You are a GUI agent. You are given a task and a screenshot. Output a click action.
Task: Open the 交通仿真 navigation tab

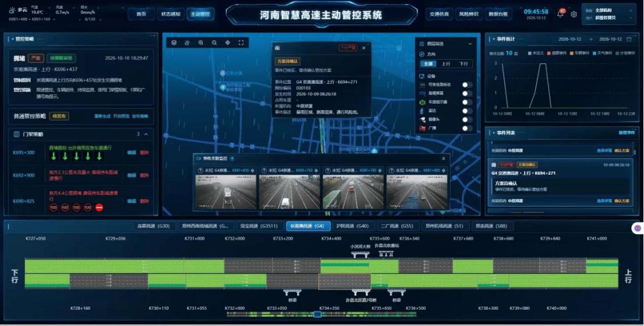(x=440, y=14)
